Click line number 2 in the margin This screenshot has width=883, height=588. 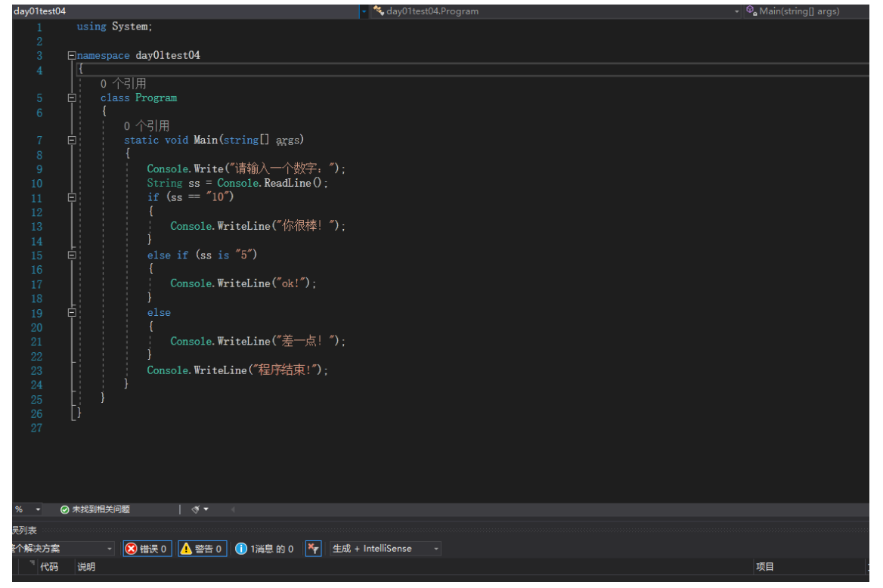(x=39, y=41)
